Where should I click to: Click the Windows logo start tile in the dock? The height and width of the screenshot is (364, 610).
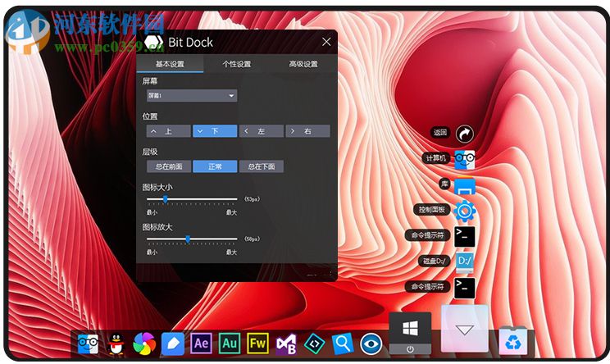(x=410, y=328)
